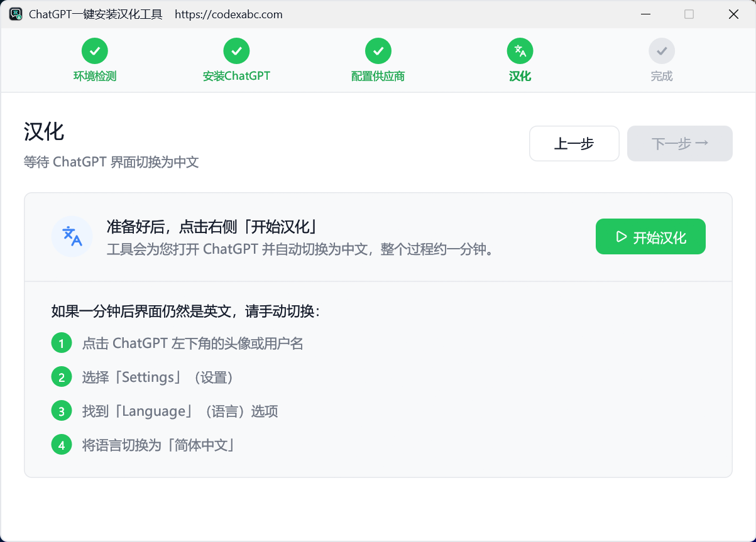Viewport: 756px width, 542px height.
Task: Click window title ChatGPT一键安装汉化工具
Action: click(96, 14)
